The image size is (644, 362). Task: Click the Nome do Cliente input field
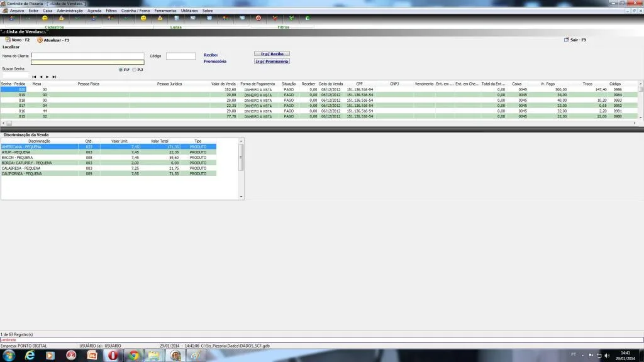click(x=87, y=56)
